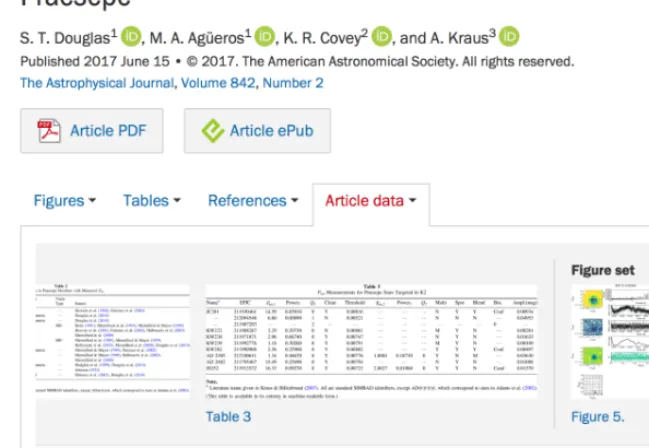Click the Figure 5. caption link

[598, 417]
